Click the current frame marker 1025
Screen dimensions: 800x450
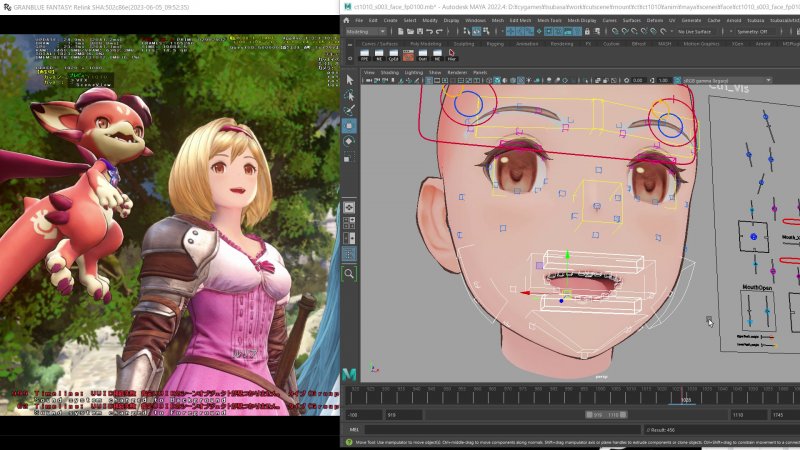(685, 400)
